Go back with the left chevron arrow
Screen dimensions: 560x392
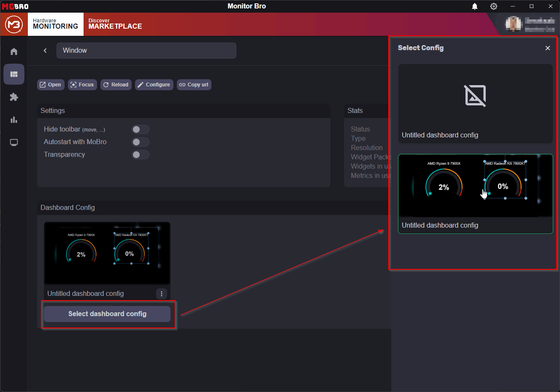[45, 51]
